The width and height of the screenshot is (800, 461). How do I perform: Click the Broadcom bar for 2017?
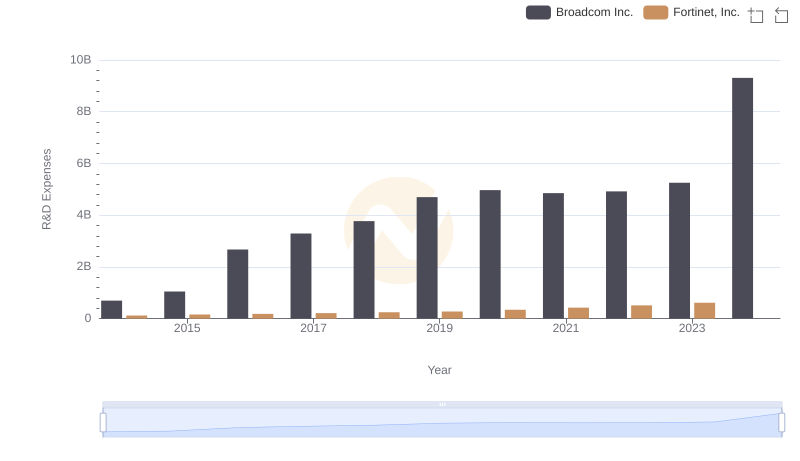pyautogui.click(x=301, y=276)
